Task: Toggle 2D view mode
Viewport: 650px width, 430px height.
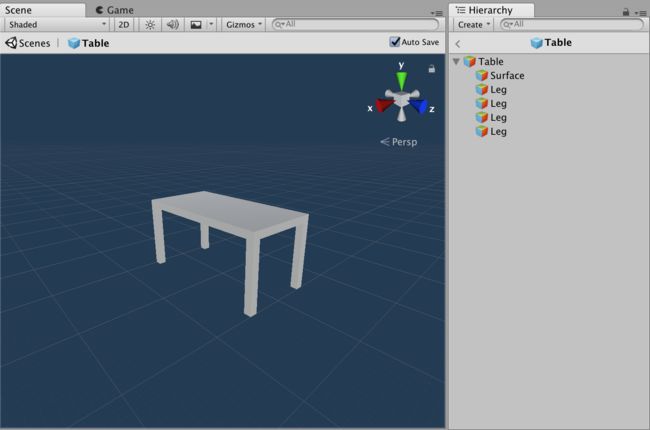Action: (x=124, y=24)
